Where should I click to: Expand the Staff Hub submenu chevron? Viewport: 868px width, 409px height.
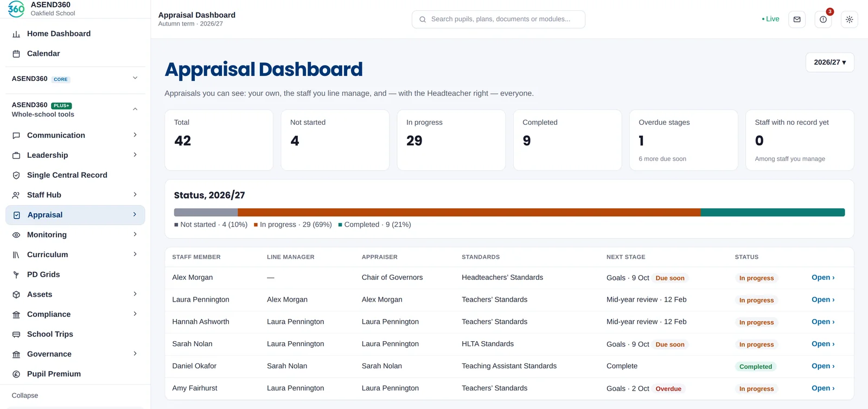(x=135, y=195)
